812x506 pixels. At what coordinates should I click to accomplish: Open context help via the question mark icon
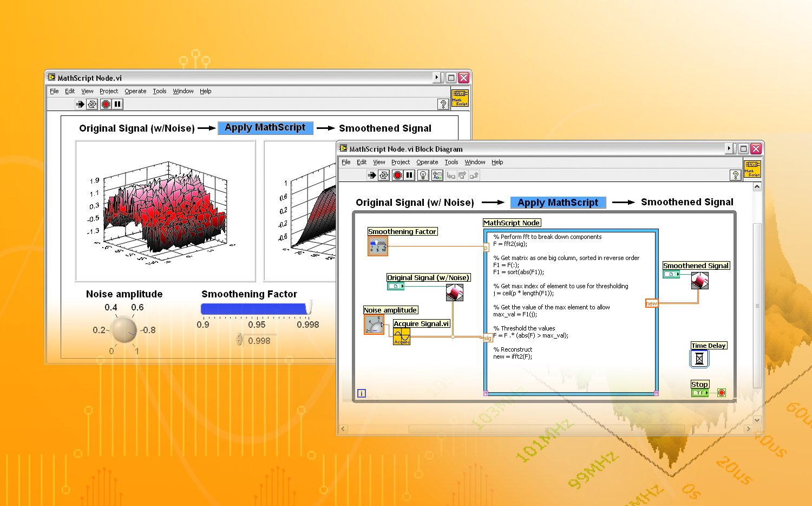(735, 175)
